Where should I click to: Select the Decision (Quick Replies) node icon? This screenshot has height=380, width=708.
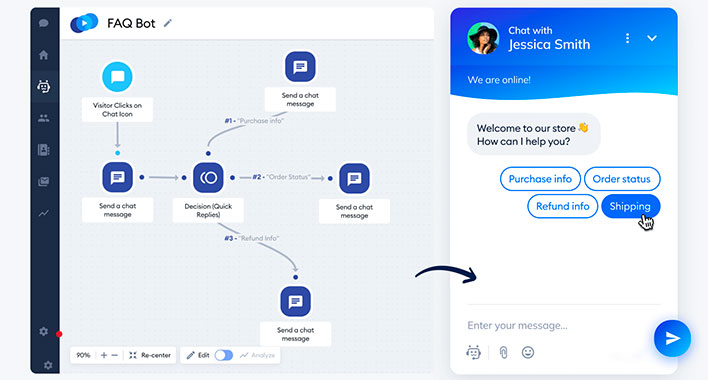[208, 178]
